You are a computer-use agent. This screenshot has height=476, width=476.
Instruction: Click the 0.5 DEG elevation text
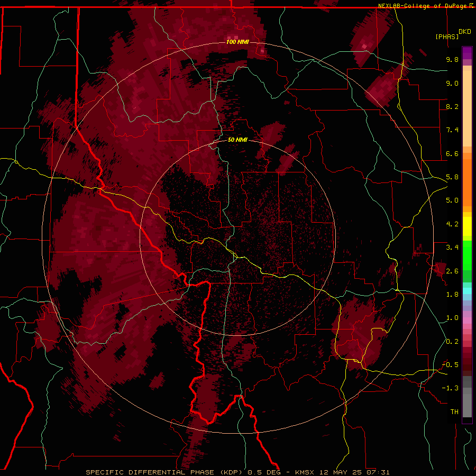pyautogui.click(x=263, y=472)
